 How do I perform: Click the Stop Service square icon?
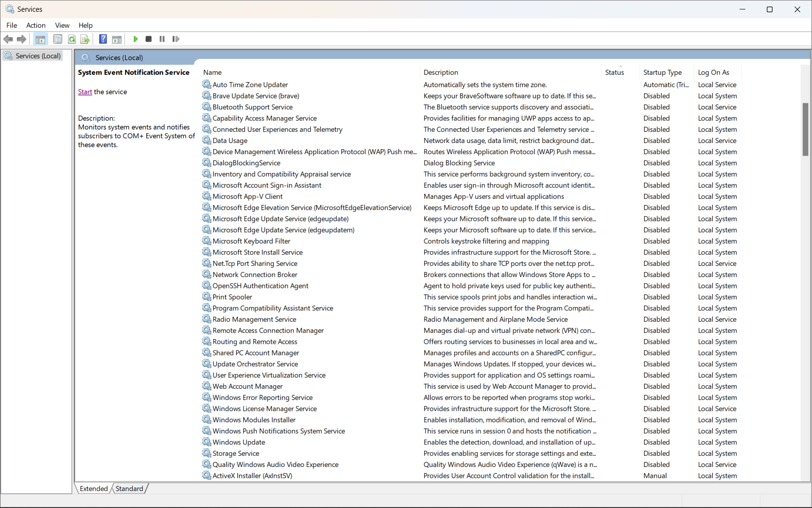pos(149,39)
